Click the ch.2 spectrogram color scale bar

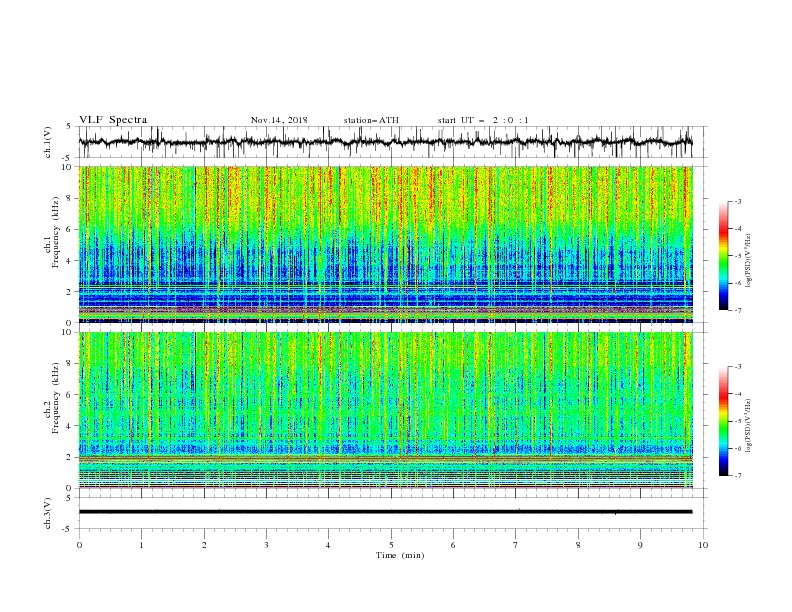pos(723,421)
